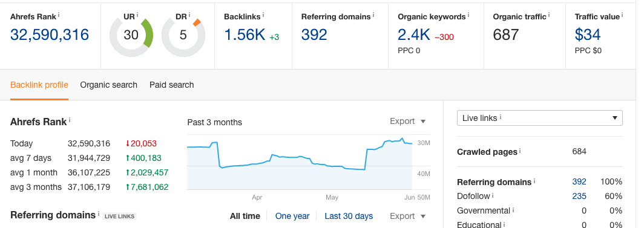Switch to the Paid search tab
Image resolution: width=644 pixels, height=228 pixels.
click(x=172, y=85)
